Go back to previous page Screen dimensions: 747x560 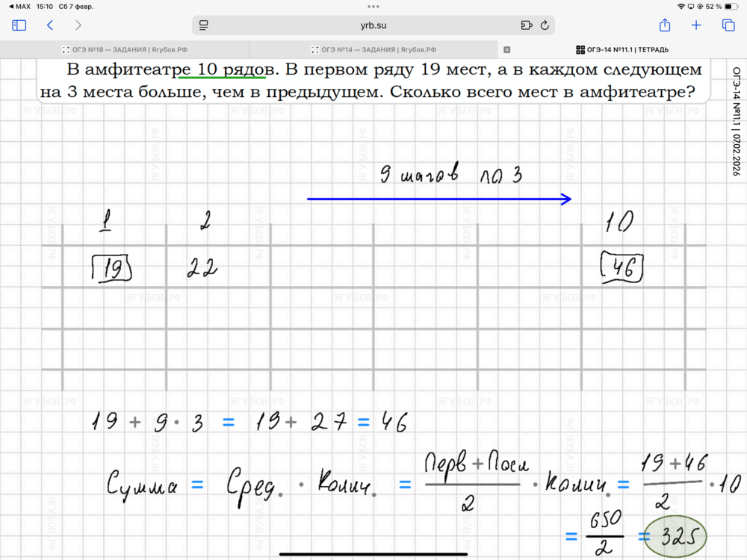click(50, 25)
